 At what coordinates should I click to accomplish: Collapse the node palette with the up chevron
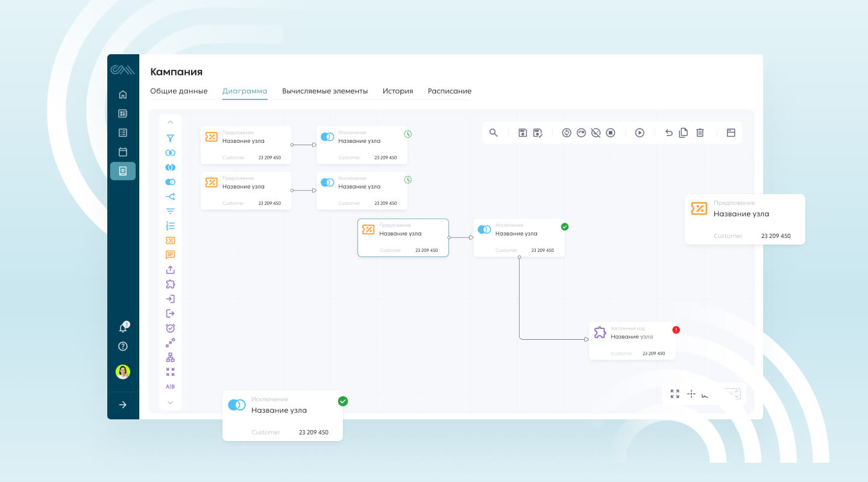coord(171,122)
